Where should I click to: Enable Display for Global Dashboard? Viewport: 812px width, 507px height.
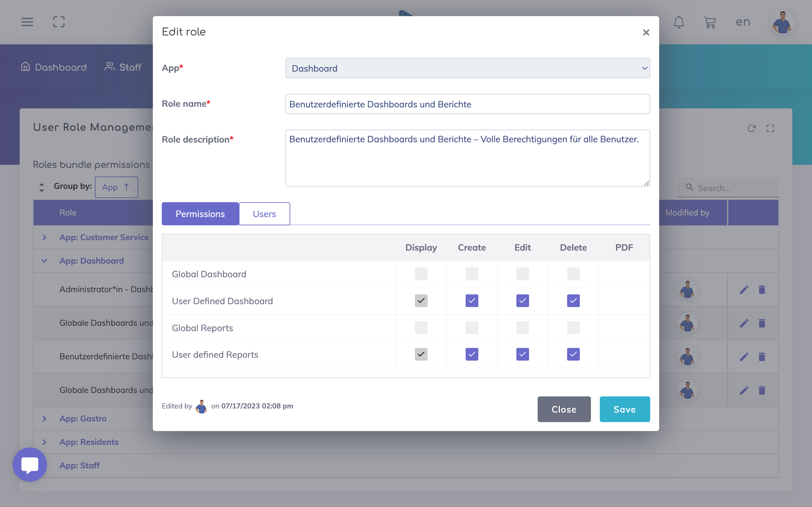421,274
